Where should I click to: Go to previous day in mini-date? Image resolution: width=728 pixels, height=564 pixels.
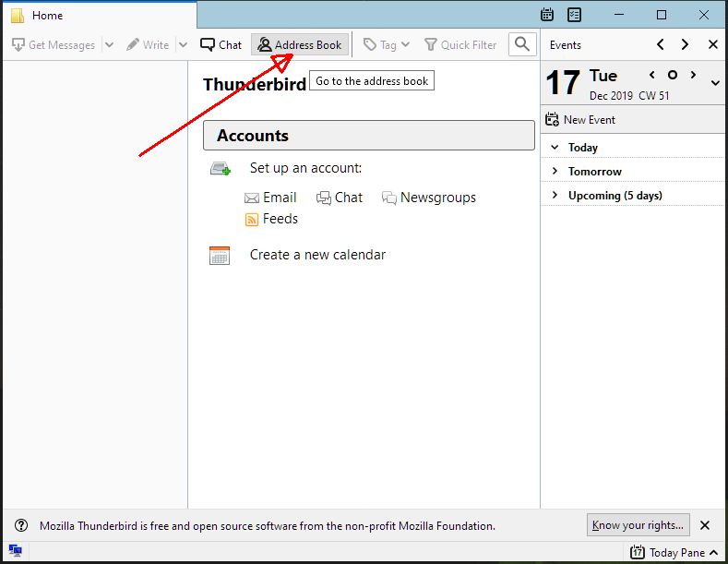pyautogui.click(x=652, y=75)
